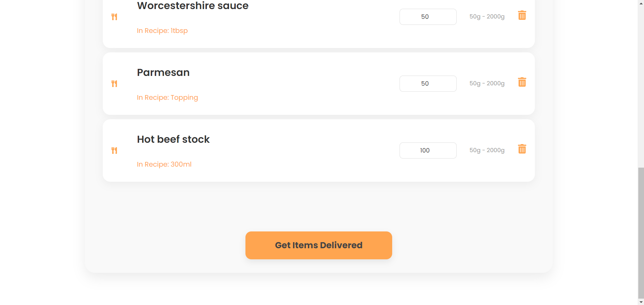Click the "In Recipe: 1tbsp" label
644x305 pixels.
point(162,31)
